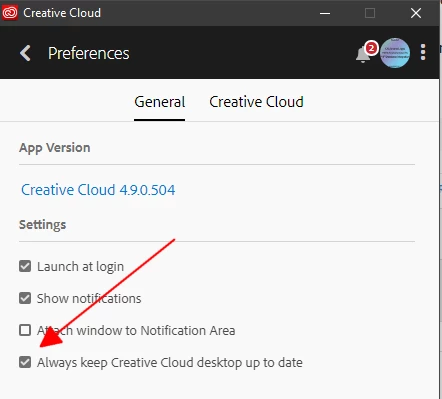Switch to the Creative Cloud tab

pos(256,102)
